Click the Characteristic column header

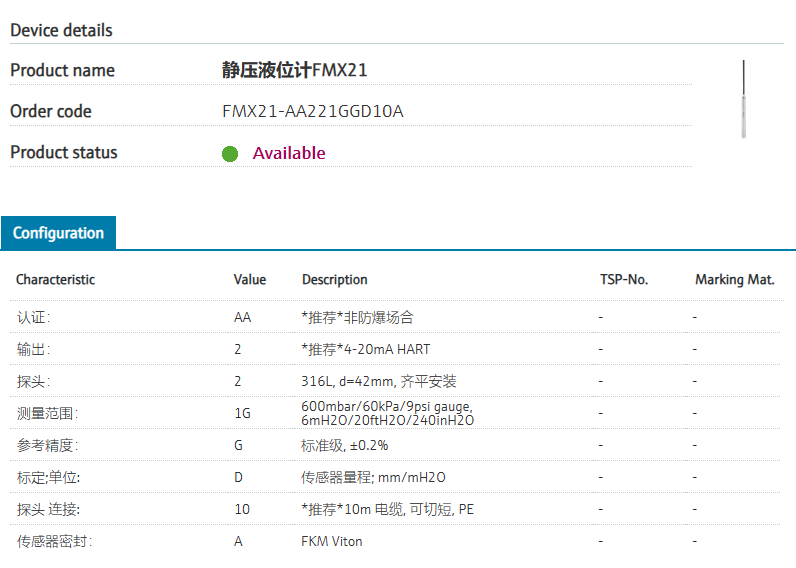pyautogui.click(x=56, y=280)
